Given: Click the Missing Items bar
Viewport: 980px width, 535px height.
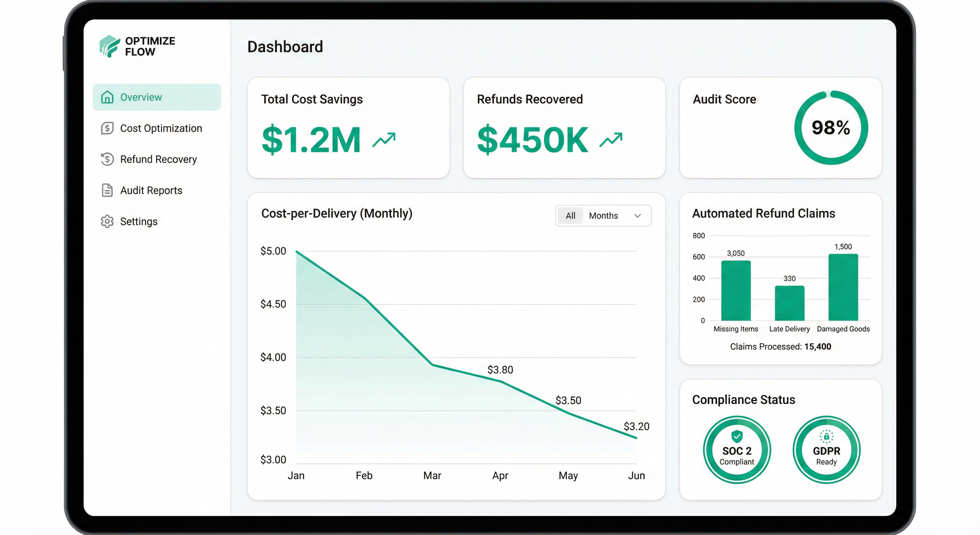Looking at the screenshot, I should [736, 290].
